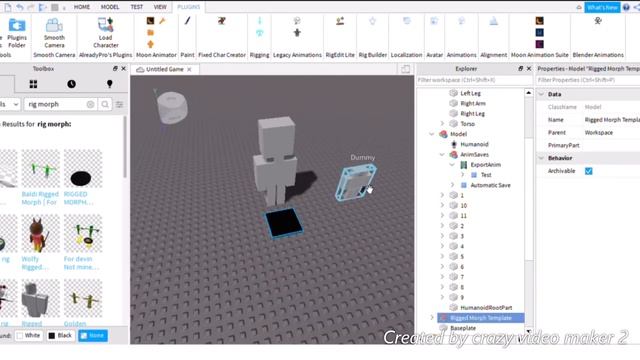Select the Test keyframe sequence item
The image size is (640, 360).
(486, 175)
